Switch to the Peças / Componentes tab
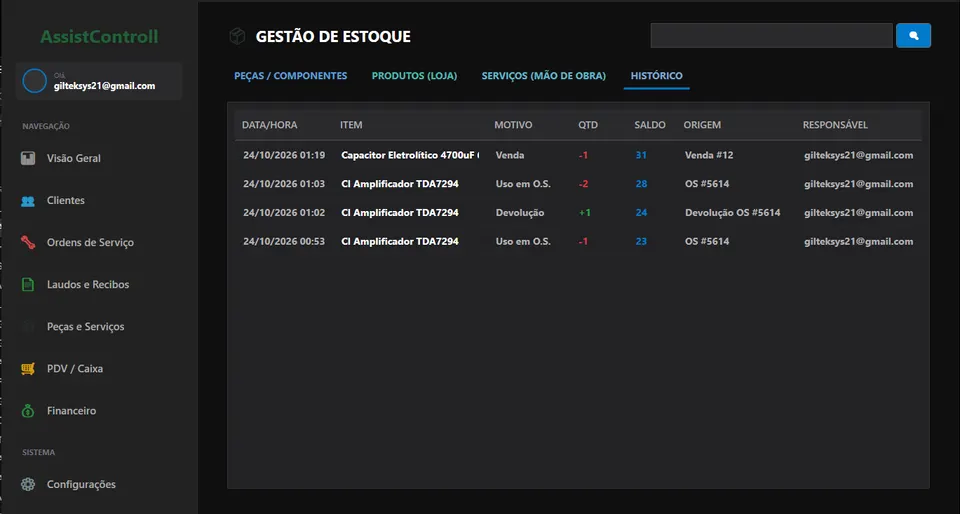The image size is (960, 514). (x=291, y=76)
